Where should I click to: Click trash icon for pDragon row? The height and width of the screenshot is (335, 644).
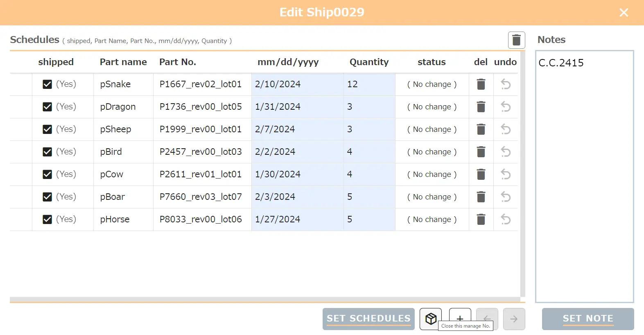click(x=481, y=107)
